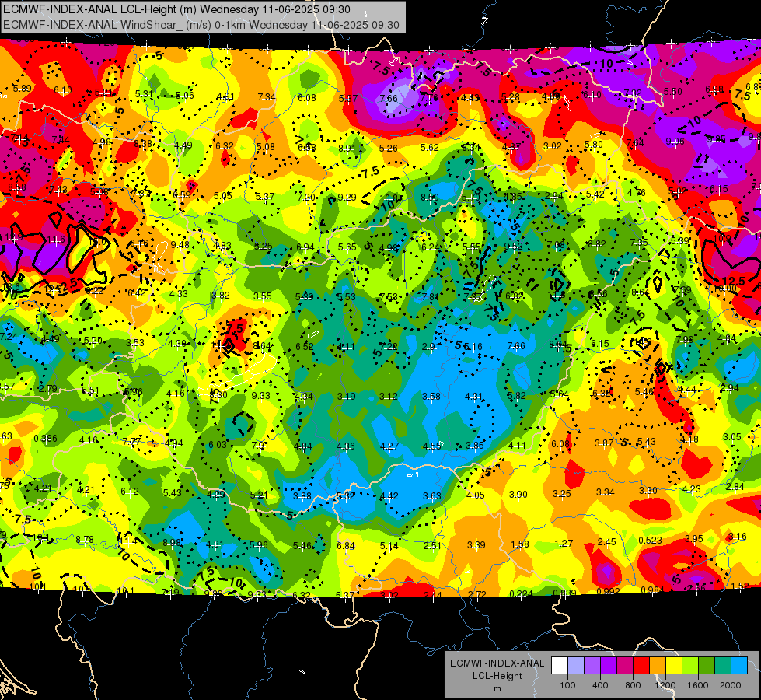
Task: Pick the yellow swatch in the legend
Action: click(674, 666)
